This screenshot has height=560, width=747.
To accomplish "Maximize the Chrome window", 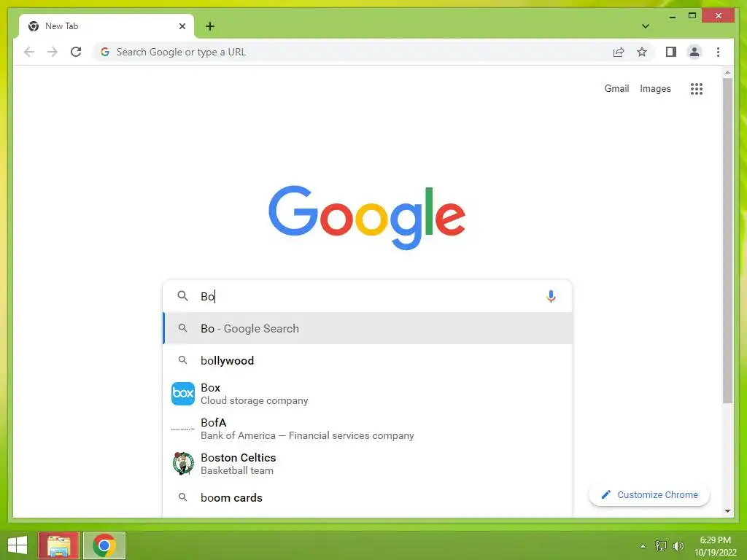I will click(x=692, y=16).
